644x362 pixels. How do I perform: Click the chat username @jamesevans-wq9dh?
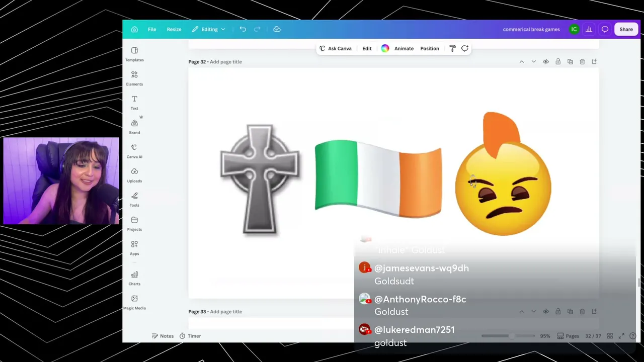(422, 268)
